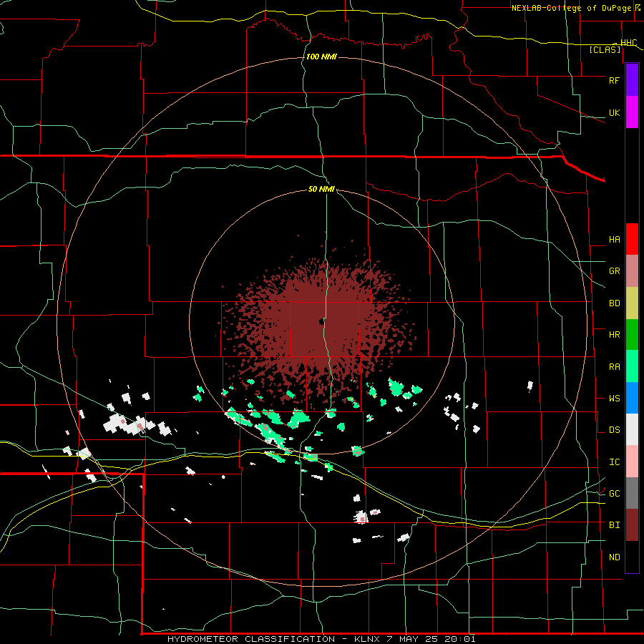Click the BI legend label
The image size is (644, 644).
point(614,525)
